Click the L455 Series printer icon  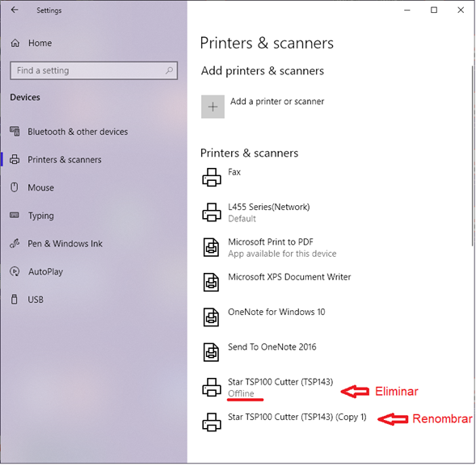[x=212, y=212]
